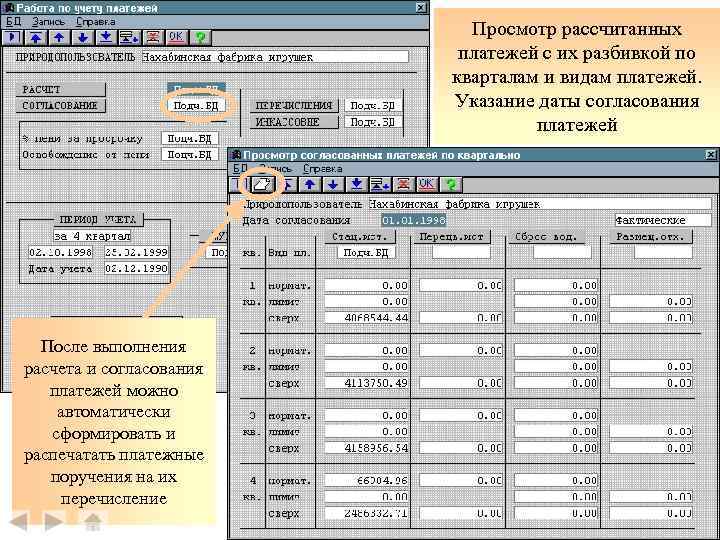Screen dimensions: 720x540
Task: Click the ИНКАССОВЫЕ button
Action: pos(294,122)
